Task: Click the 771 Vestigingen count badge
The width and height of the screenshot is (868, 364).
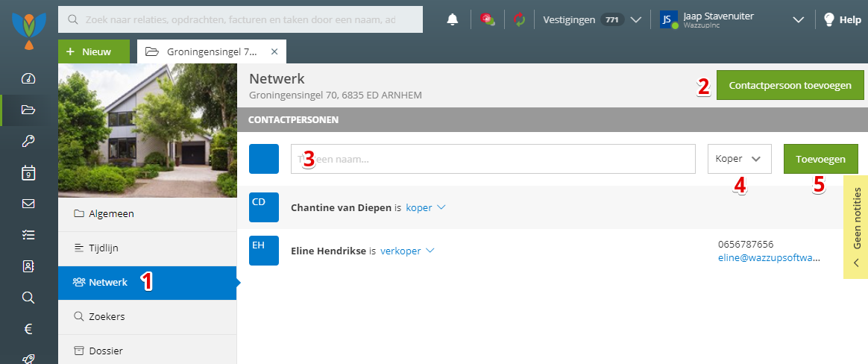Action: 612,20
